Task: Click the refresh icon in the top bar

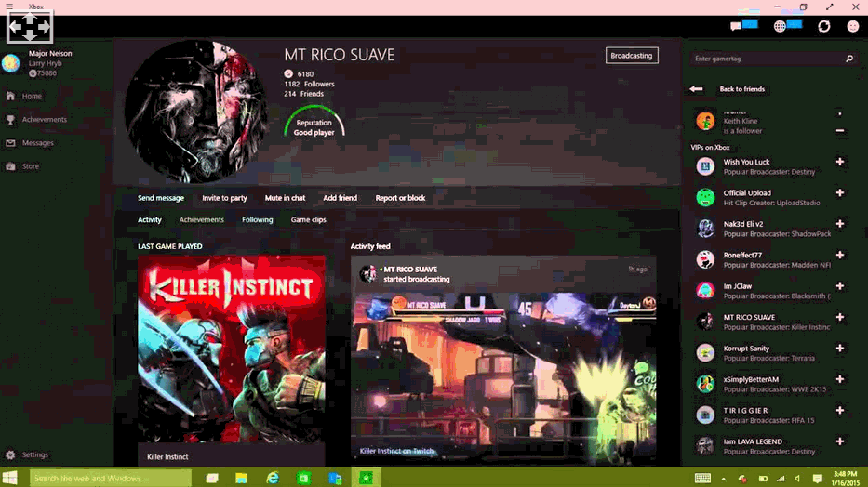Action: coord(823,26)
